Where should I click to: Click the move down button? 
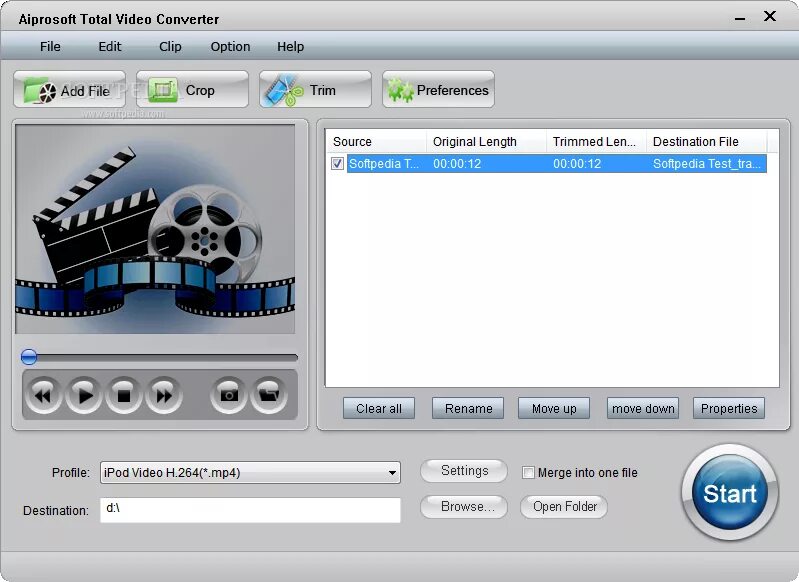[x=643, y=408]
